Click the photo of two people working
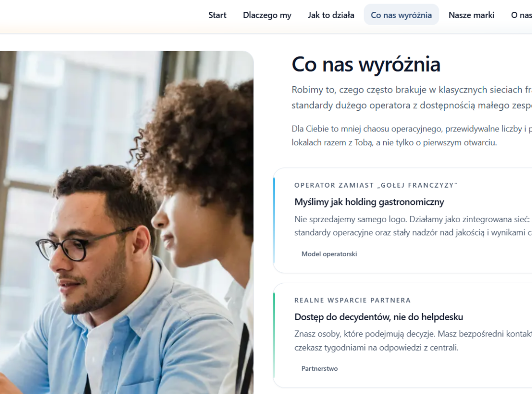 [x=127, y=222]
